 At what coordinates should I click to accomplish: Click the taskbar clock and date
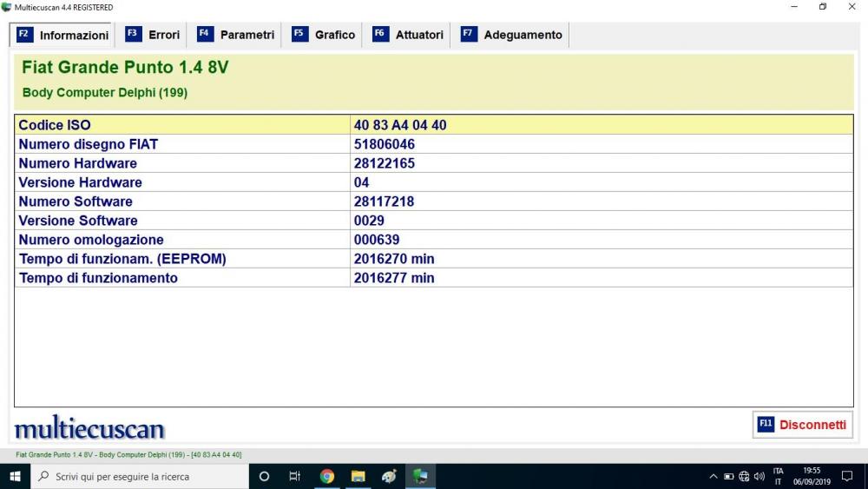[812, 476]
